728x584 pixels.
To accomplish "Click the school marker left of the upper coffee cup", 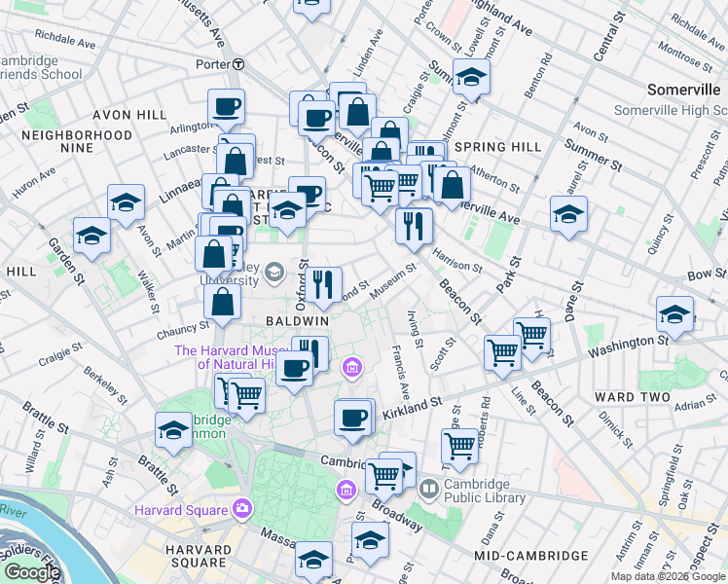I will tap(287, 210).
